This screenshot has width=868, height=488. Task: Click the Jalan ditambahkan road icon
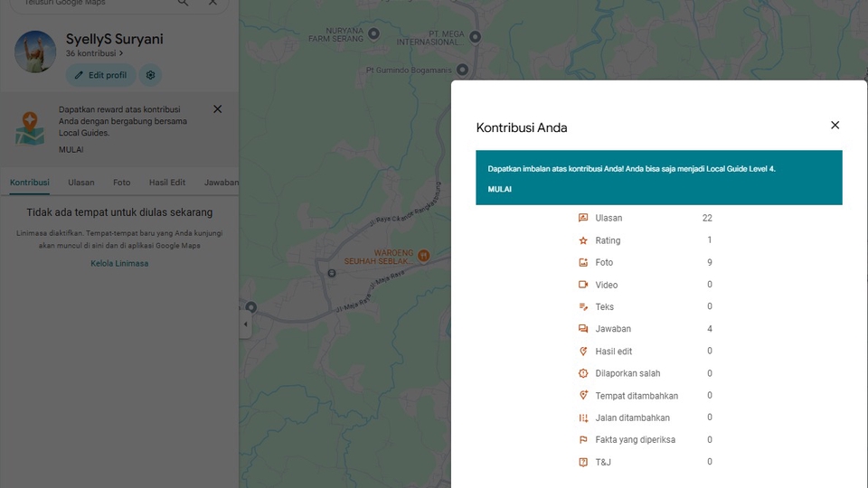[x=583, y=418]
